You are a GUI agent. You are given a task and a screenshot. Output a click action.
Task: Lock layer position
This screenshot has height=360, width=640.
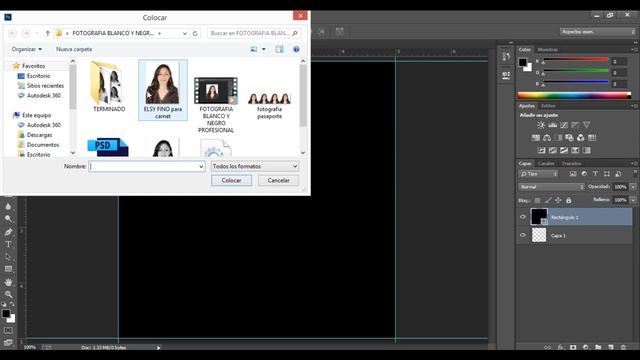point(558,200)
